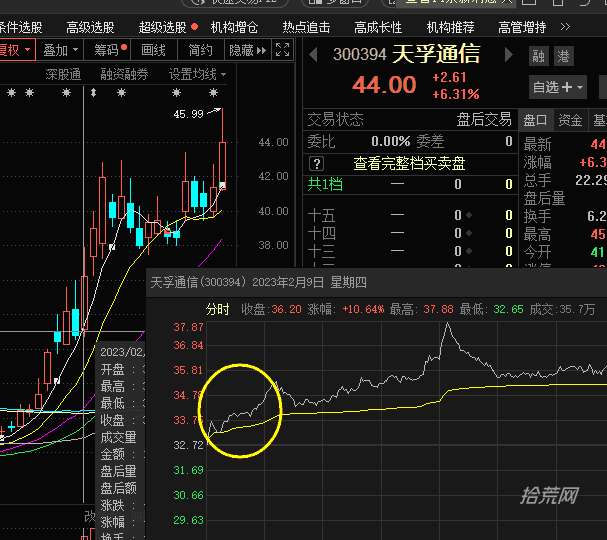
Task: Open the 复权 dropdown
Action: 15,50
